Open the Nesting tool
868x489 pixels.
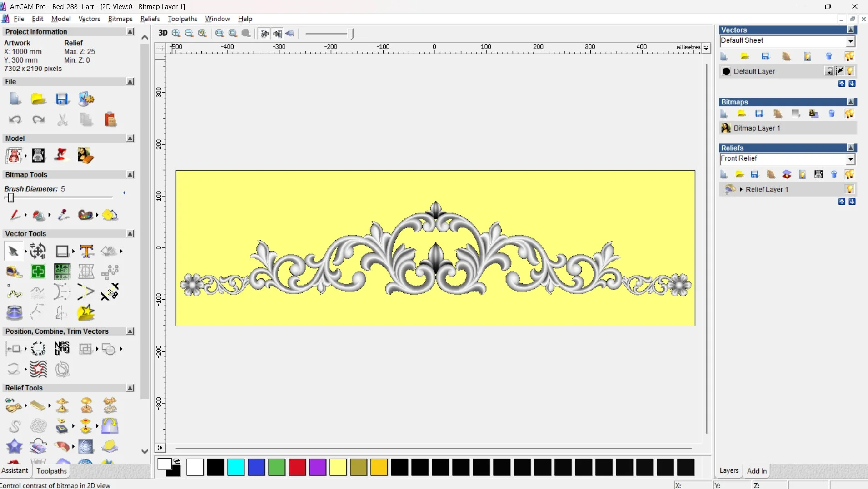tap(62, 349)
